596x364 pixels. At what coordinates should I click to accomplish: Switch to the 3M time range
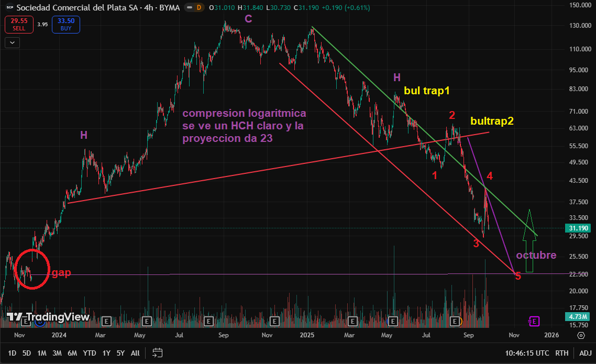[x=57, y=353]
